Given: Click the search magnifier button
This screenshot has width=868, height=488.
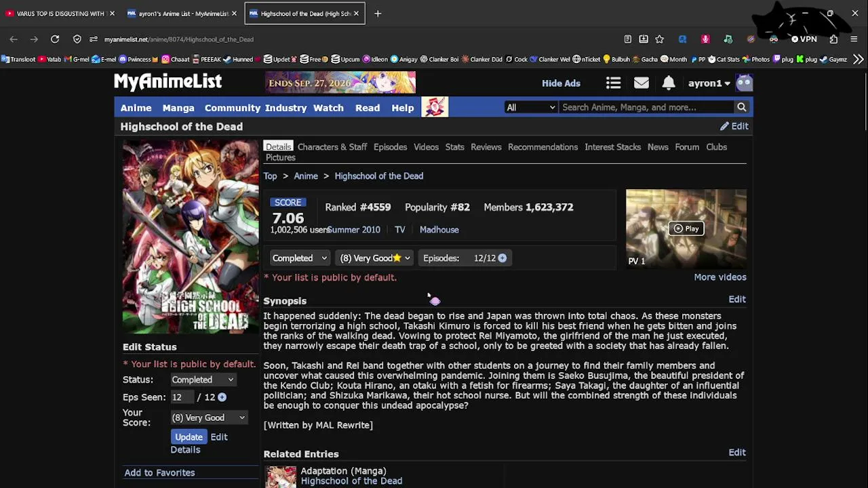Looking at the screenshot, I should point(742,107).
